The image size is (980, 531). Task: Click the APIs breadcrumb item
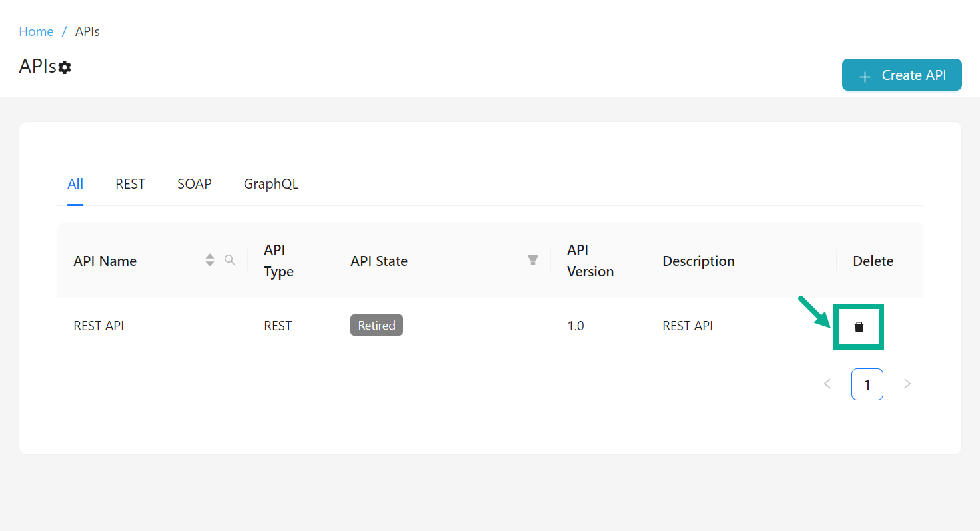(87, 31)
